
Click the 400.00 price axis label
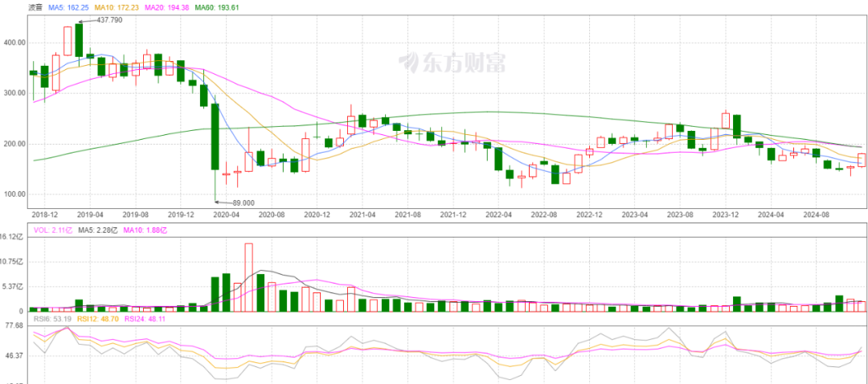[14, 43]
